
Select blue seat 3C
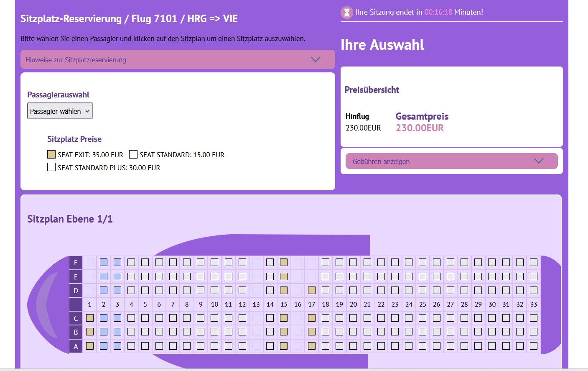pos(117,318)
